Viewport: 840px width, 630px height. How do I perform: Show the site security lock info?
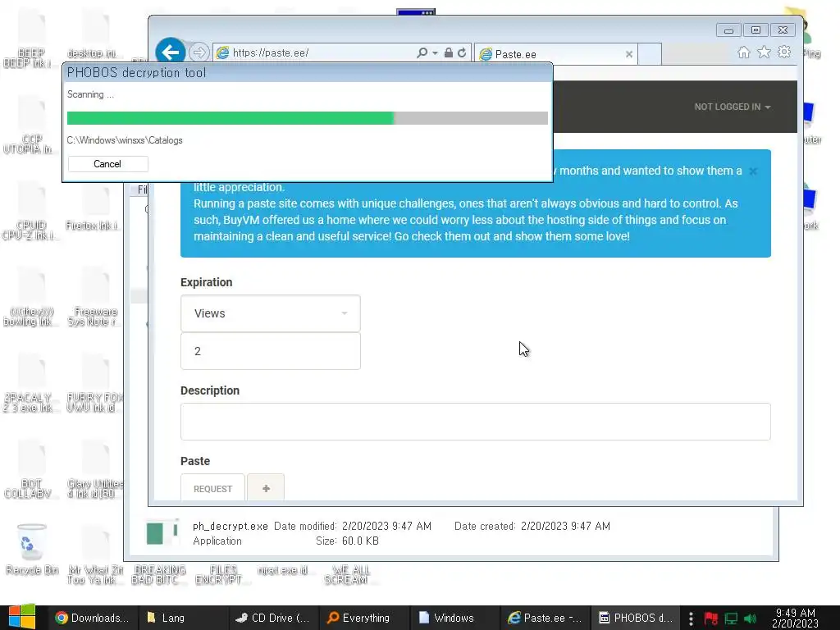pyautogui.click(x=449, y=52)
